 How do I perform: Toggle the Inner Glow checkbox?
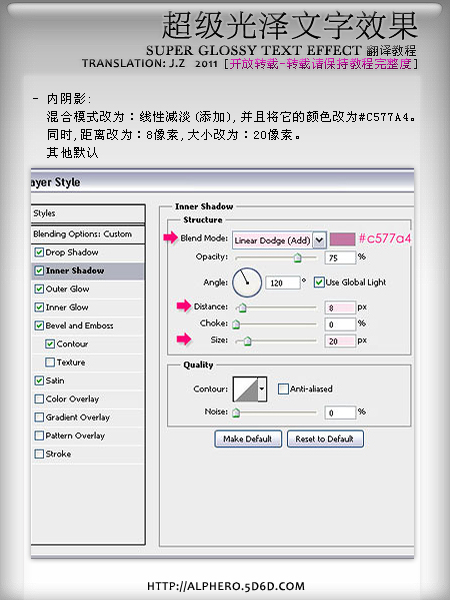pyautogui.click(x=39, y=307)
